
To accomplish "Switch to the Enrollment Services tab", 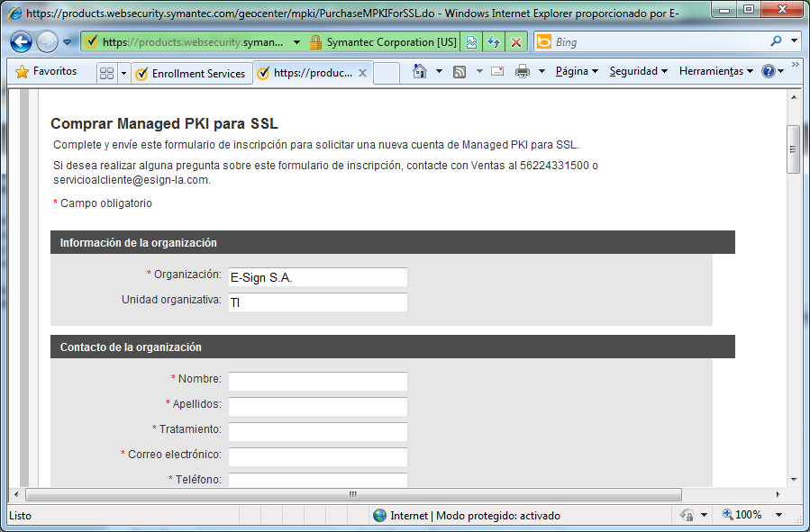I will tap(190, 74).
